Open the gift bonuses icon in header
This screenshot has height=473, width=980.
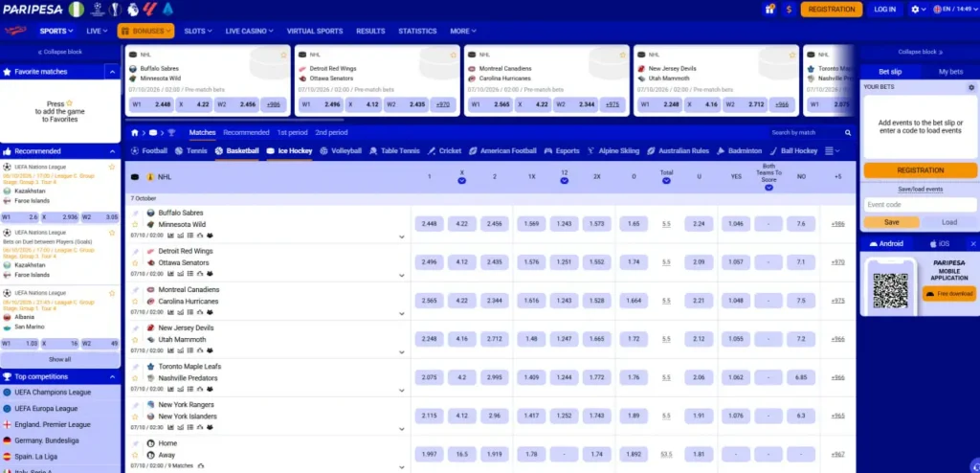click(769, 10)
